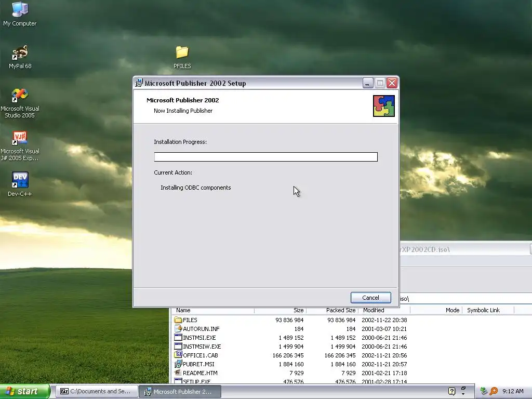Minimize the Publisher 2002 Setup window

click(x=368, y=83)
